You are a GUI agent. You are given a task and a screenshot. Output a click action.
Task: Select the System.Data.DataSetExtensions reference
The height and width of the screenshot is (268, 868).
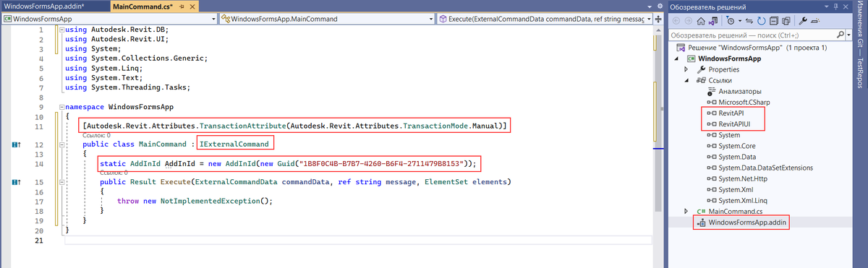pyautogui.click(x=765, y=168)
